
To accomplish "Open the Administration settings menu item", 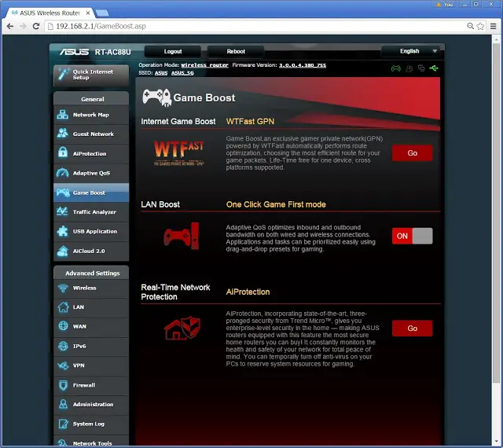I will (x=91, y=404).
